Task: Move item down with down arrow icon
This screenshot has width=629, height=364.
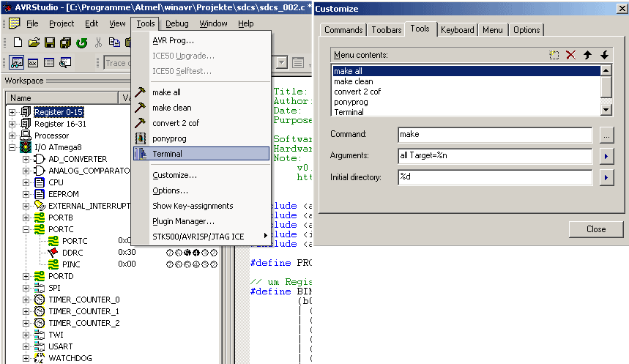Action: click(x=605, y=55)
